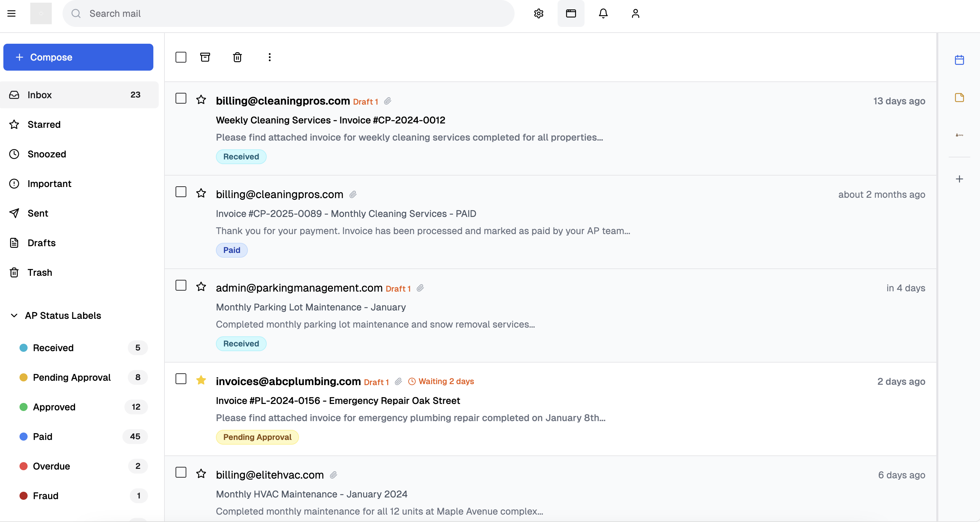Archive selected emails using the archive icon
Image resolution: width=980 pixels, height=522 pixels.
(x=205, y=57)
